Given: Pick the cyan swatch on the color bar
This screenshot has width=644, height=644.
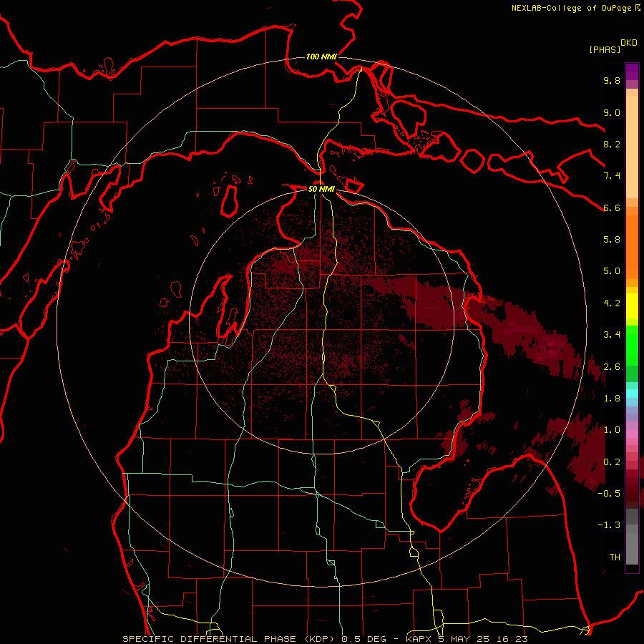Looking at the screenshot, I should click(632, 394).
